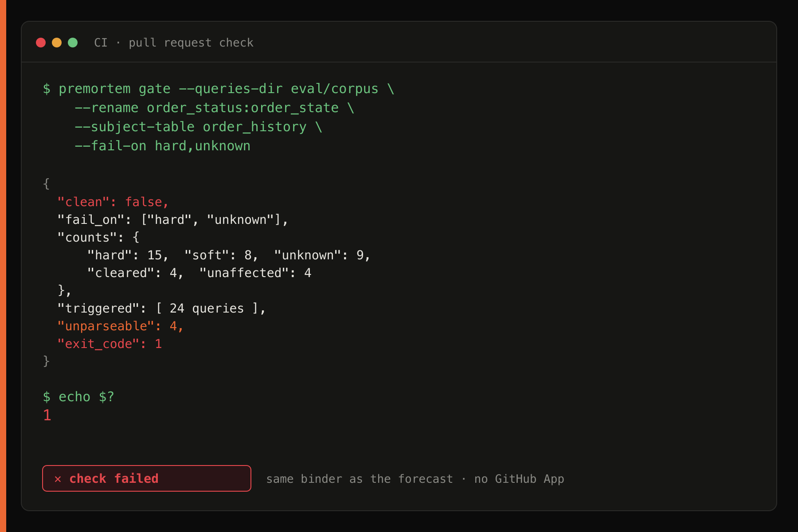Click the '"unknown": 9,' count value
The height and width of the screenshot is (532, 798).
[x=322, y=255]
